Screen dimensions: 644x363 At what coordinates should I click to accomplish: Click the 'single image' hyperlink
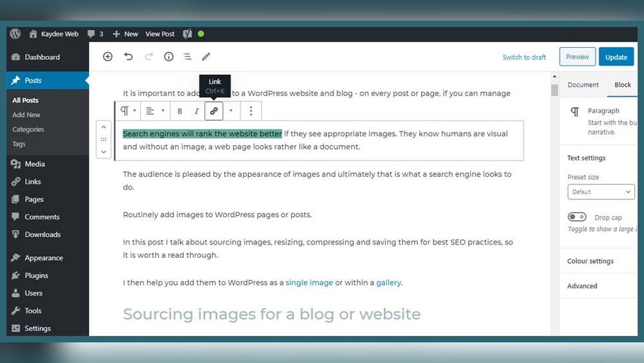click(309, 283)
